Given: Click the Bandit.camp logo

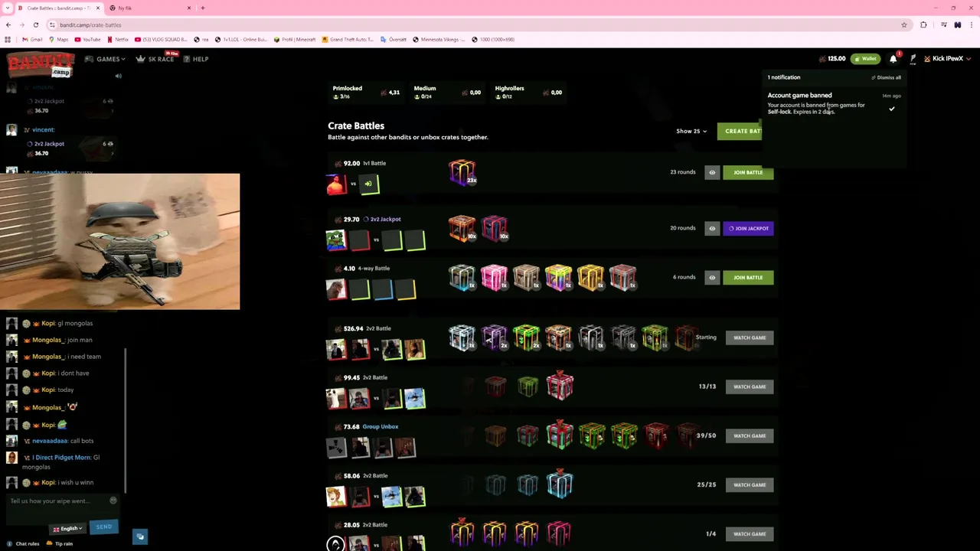Looking at the screenshot, I should coord(41,64).
